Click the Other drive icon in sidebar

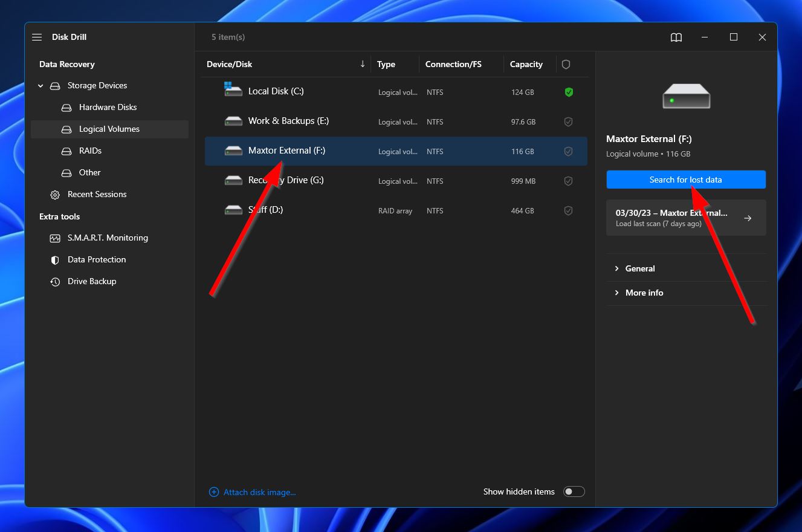tap(66, 173)
